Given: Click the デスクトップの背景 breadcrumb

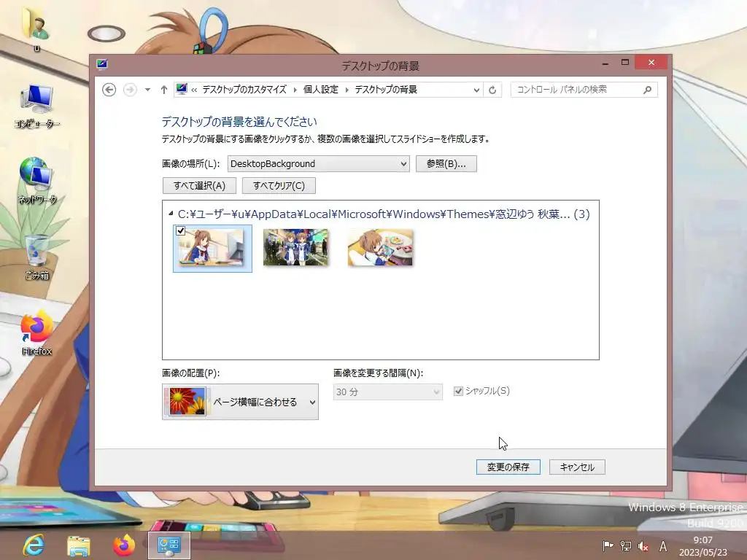Looking at the screenshot, I should 386,90.
